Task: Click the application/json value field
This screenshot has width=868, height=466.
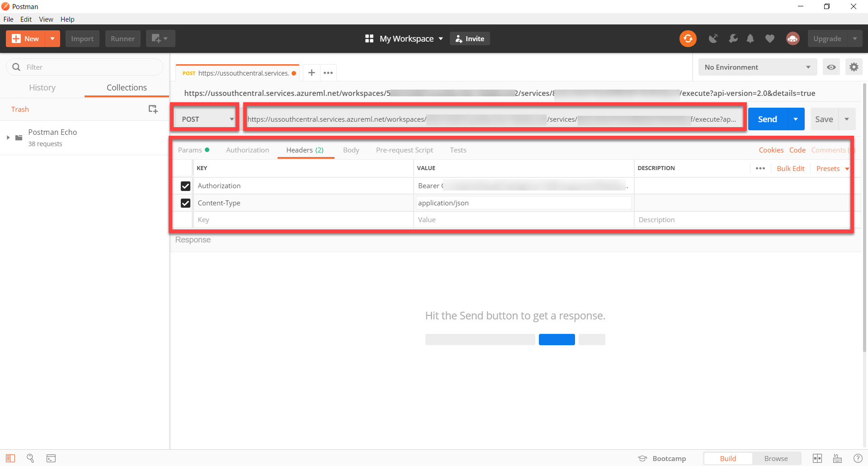Action: (524, 203)
